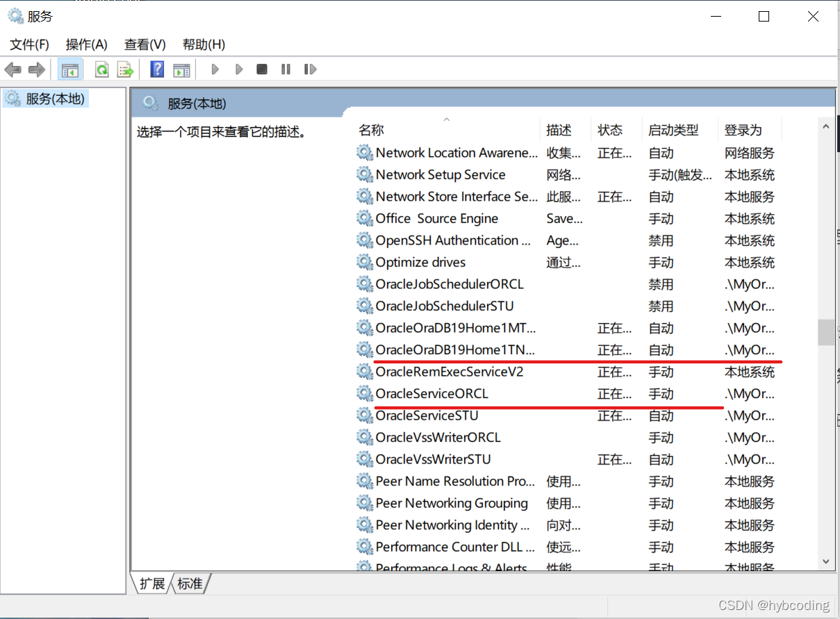This screenshot has height=619, width=840.
Task: Select the OracleOraDB19Home1MT service name
Action: click(x=456, y=328)
